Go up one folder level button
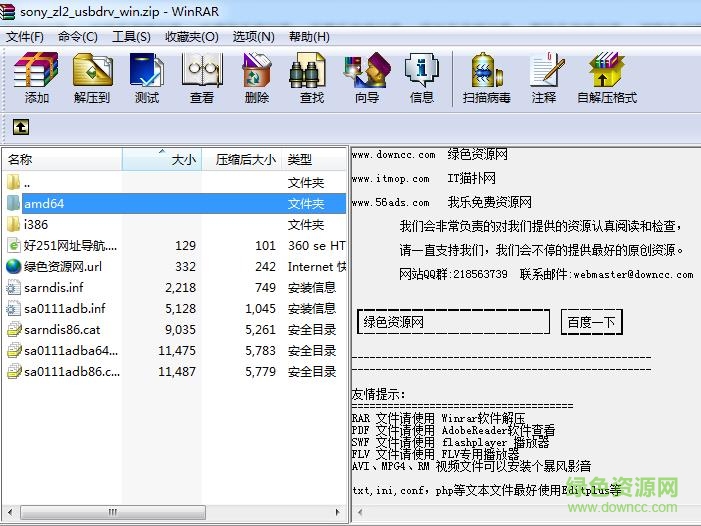 tap(20, 127)
